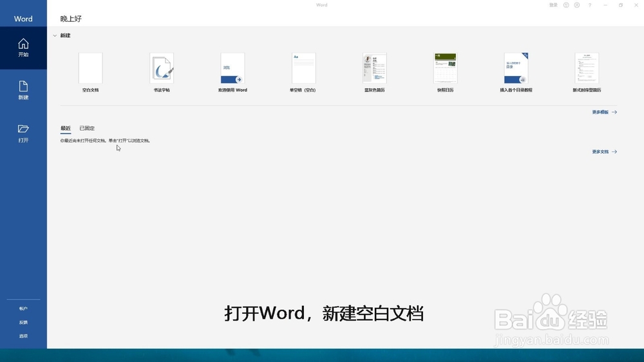
Task: Open the 欢迎使用 Word template
Action: (x=232, y=72)
